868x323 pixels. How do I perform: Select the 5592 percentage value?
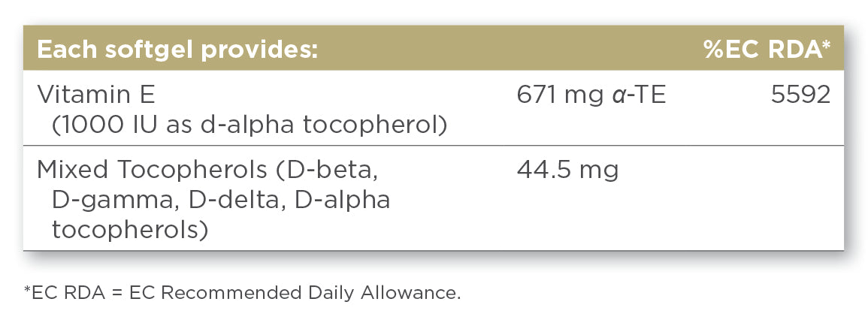(x=800, y=96)
